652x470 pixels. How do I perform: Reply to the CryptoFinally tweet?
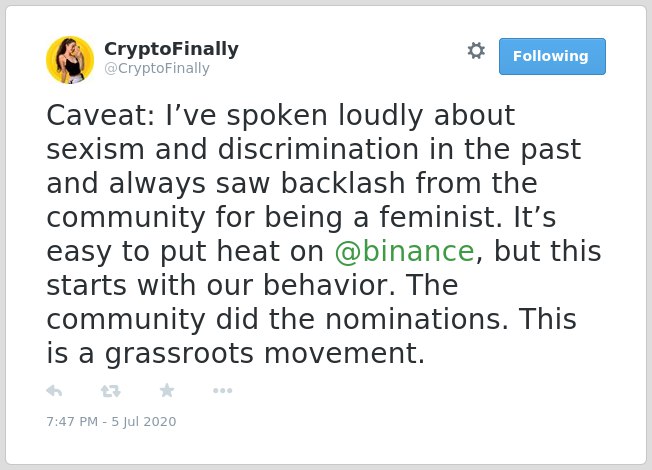pos(54,391)
